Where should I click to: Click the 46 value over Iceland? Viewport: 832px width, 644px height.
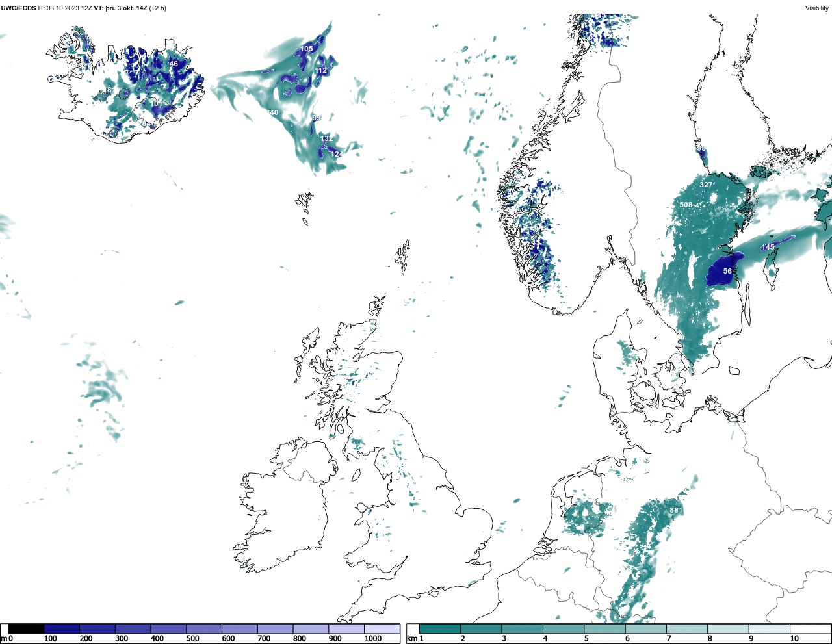[174, 64]
